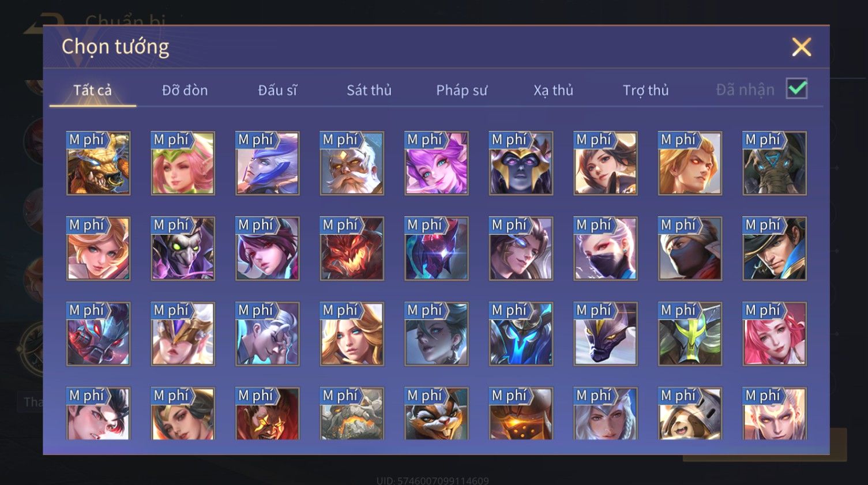
Task: View the Trợ thủ tab
Action: click(x=645, y=90)
